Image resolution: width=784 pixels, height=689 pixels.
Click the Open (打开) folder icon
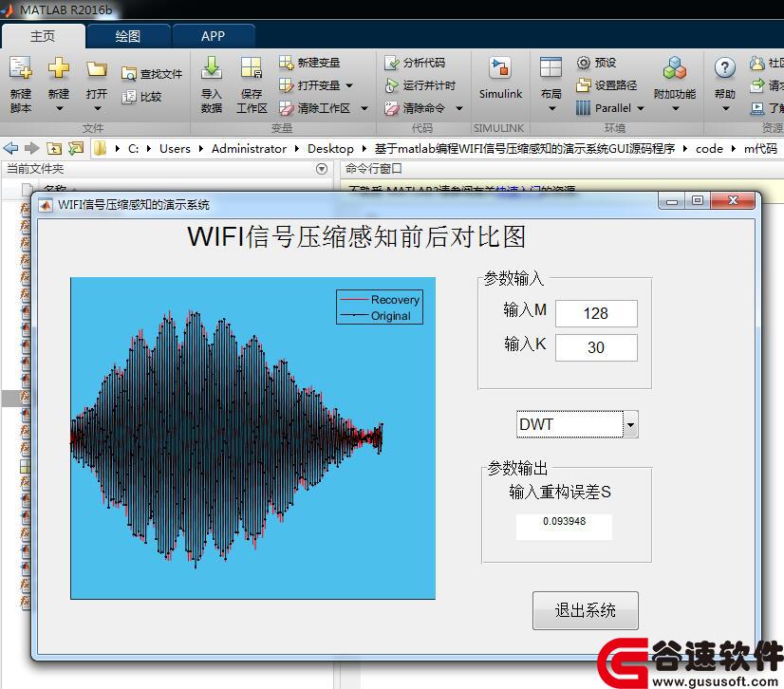click(97, 69)
